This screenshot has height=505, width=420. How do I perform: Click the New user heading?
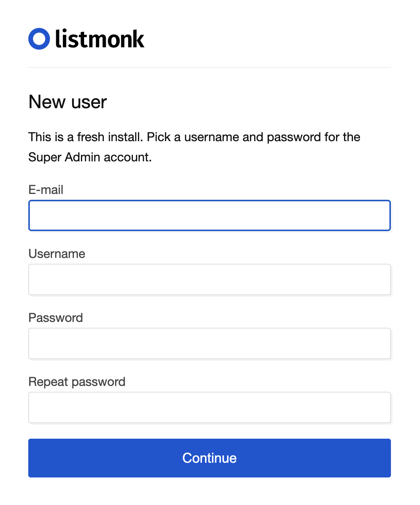(67, 102)
